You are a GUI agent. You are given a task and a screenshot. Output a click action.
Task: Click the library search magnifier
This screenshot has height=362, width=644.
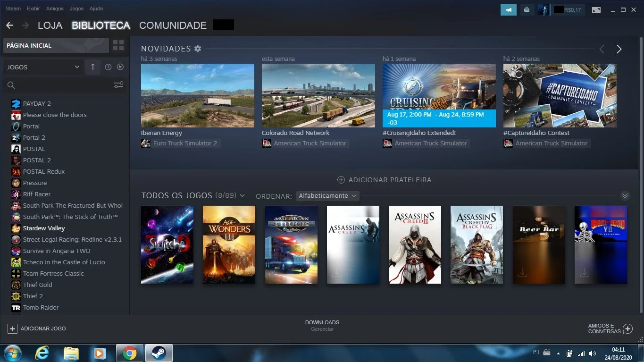click(11, 85)
